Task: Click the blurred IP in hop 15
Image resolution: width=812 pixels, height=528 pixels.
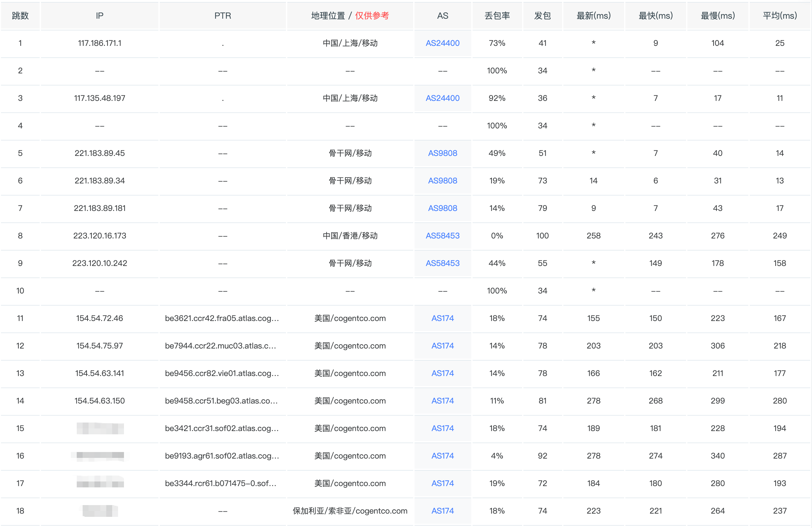Action: click(x=100, y=428)
